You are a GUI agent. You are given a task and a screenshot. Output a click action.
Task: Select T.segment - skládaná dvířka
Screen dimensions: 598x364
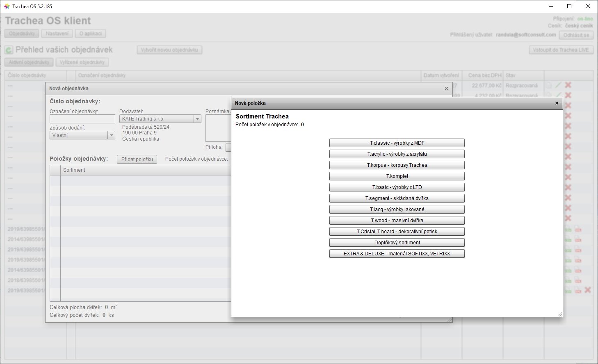tap(397, 198)
